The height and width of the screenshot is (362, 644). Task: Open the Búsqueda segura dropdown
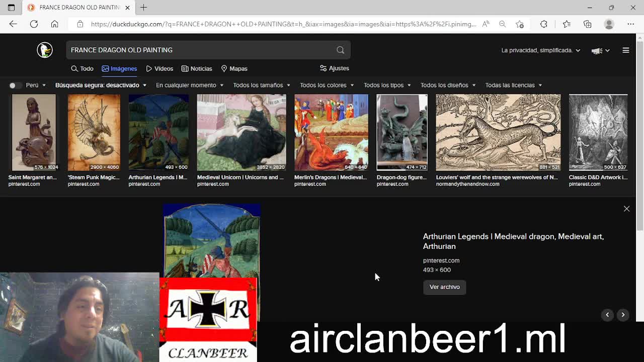point(101,85)
